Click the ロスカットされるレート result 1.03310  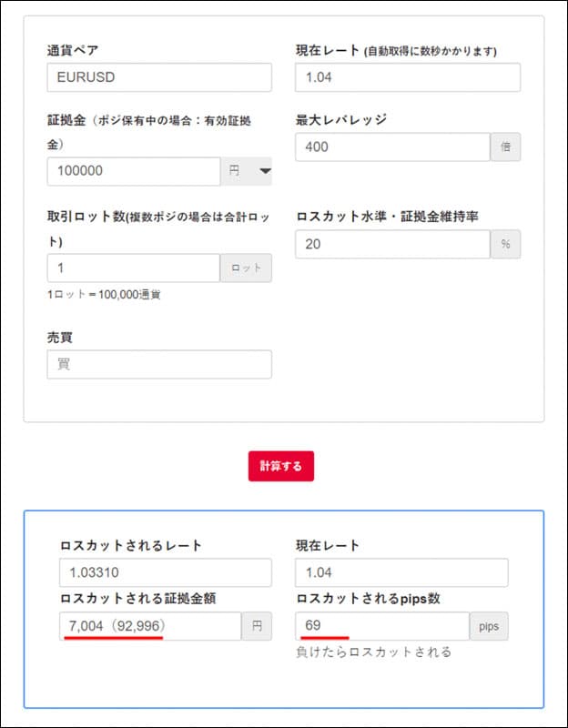(165, 572)
